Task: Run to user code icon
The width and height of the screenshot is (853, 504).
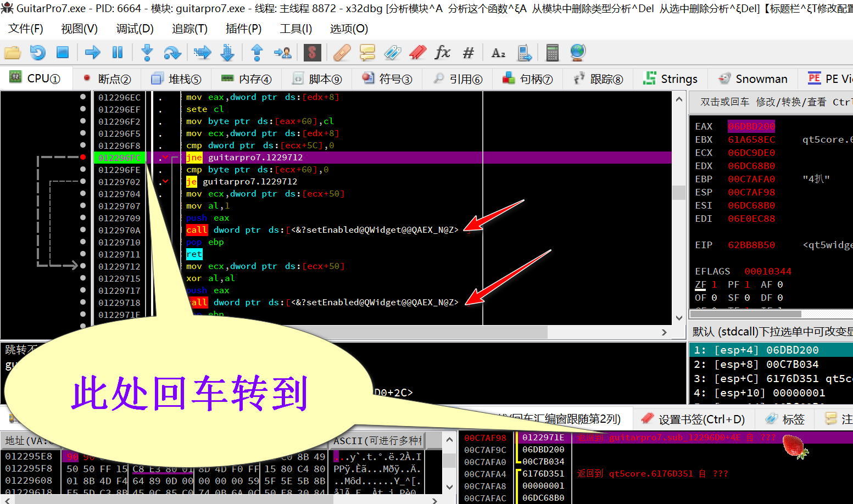Action: coord(283,53)
